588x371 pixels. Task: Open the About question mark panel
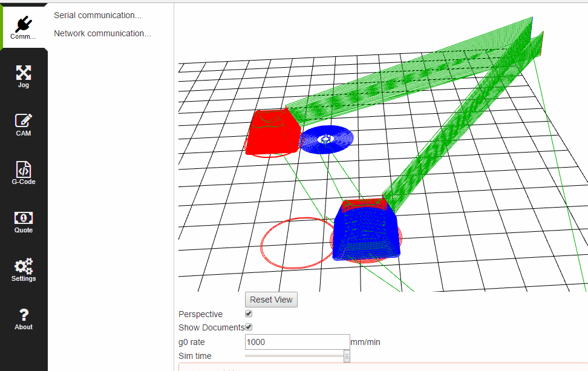coord(24,318)
